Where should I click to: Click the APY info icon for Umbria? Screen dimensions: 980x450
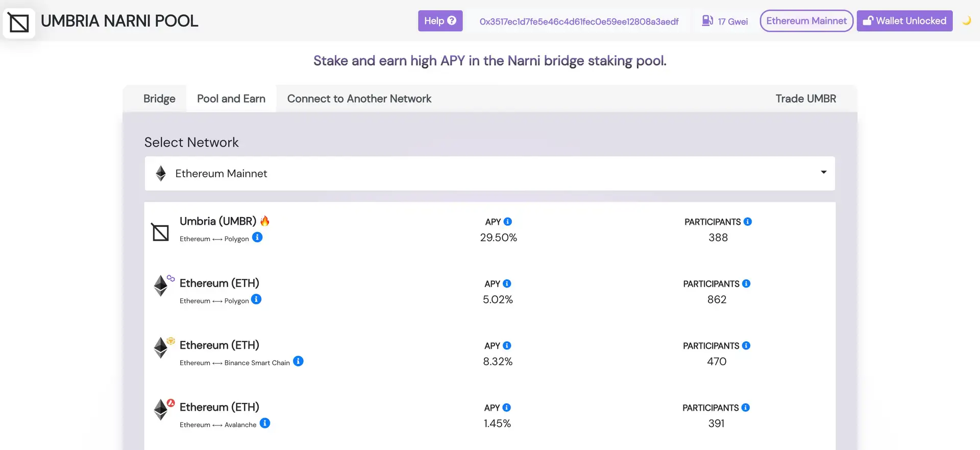[507, 222]
